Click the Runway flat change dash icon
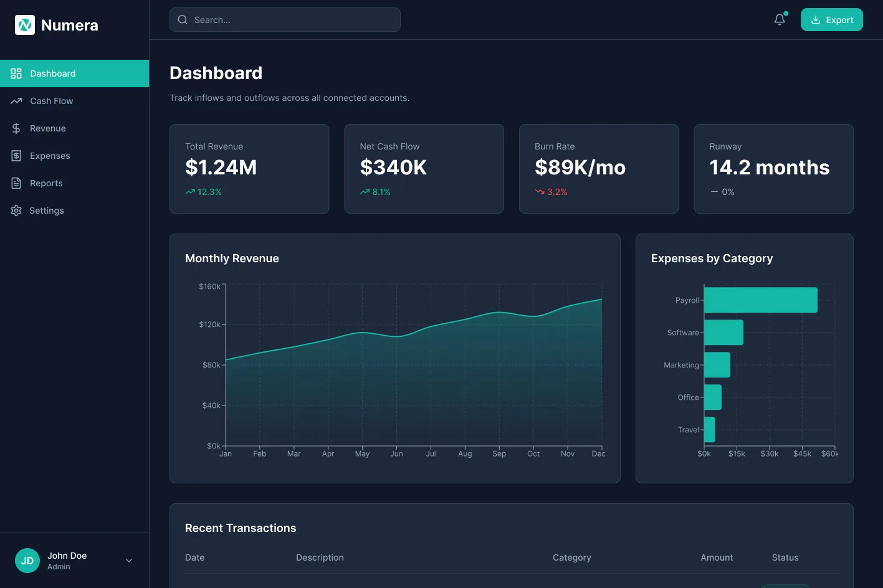Viewport: 883px width, 588px height. click(714, 192)
